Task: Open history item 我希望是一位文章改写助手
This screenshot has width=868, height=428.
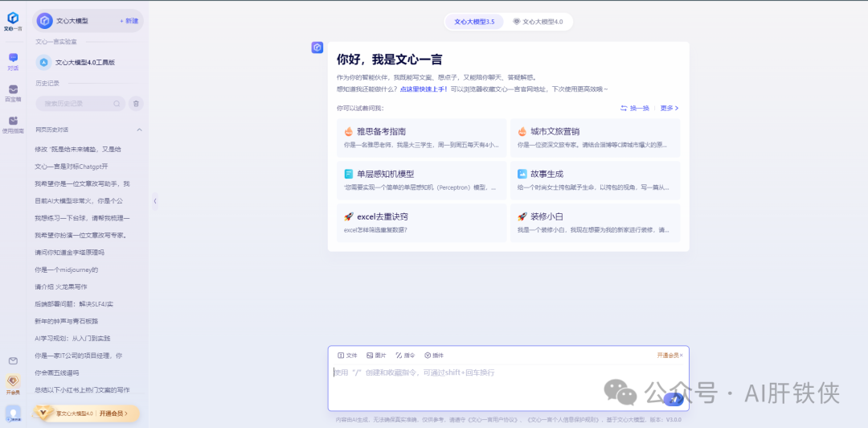Action: (82, 183)
